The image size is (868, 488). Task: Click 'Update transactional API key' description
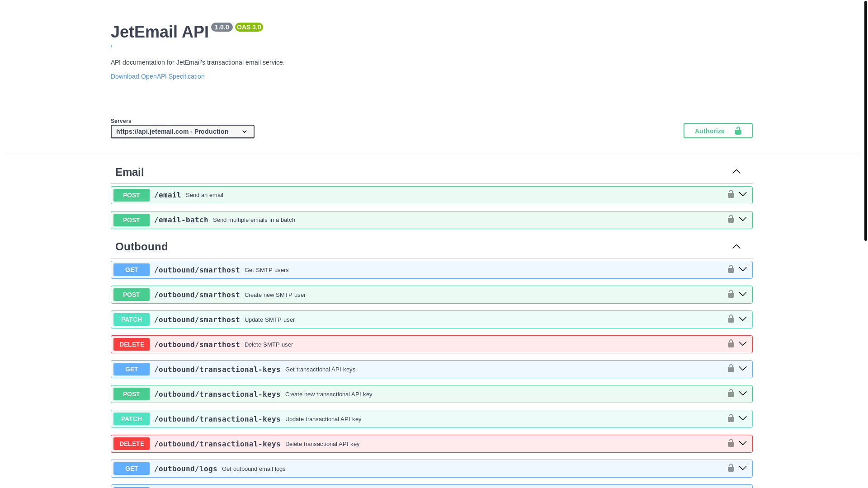[x=323, y=419]
